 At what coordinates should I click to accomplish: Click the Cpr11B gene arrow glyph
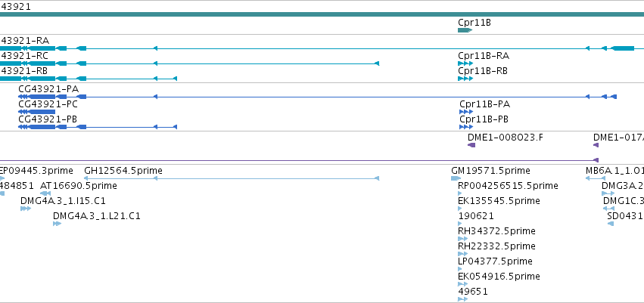pyautogui.click(x=465, y=30)
